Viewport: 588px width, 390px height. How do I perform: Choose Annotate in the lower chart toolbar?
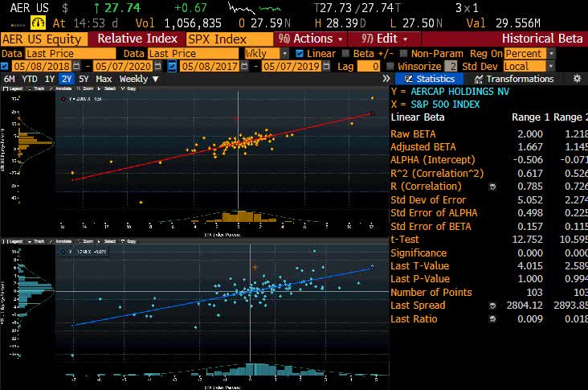pyautogui.click(x=60, y=241)
